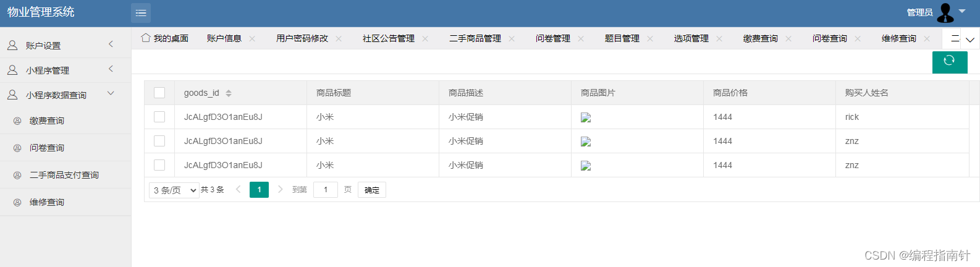Screen dimensions: 980x267
Task: Switch to 用户密码修改 tab
Action: coord(302,38)
